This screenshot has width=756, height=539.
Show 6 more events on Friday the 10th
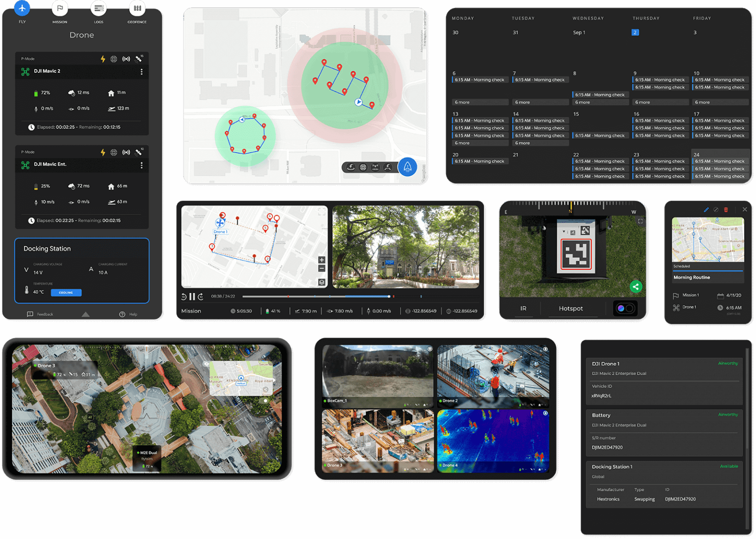[721, 102]
